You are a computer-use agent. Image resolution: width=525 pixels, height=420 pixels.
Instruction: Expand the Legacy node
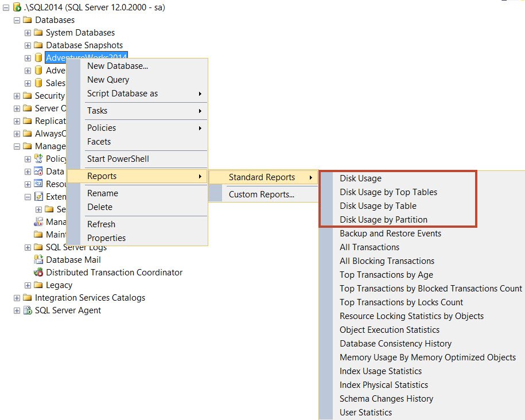click(28, 285)
